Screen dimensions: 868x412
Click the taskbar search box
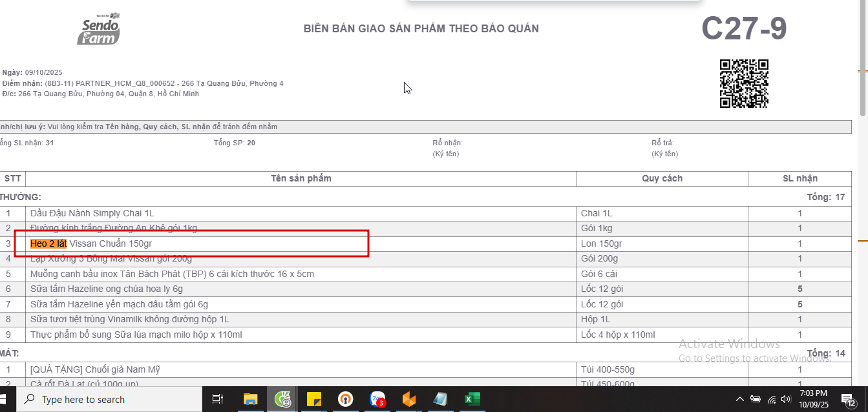tap(109, 400)
